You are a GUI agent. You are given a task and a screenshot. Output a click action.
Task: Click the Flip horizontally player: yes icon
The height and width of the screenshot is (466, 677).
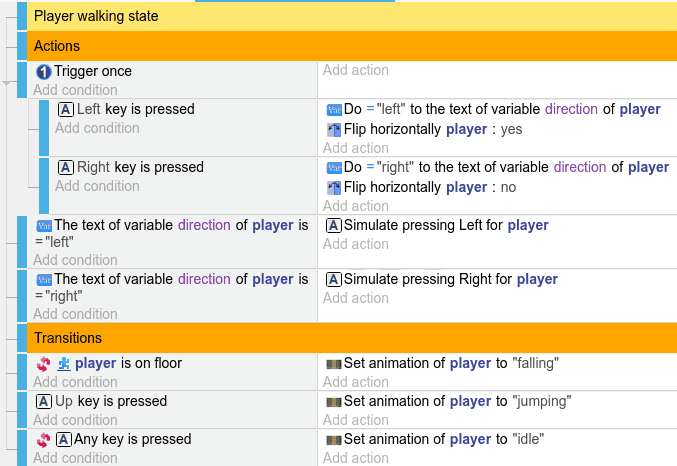(334, 129)
